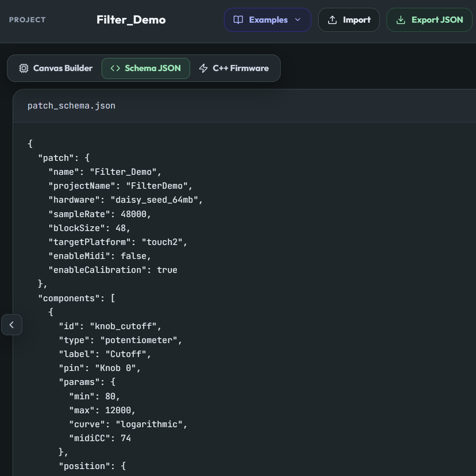Click the "pin": "Knob 0" line

tap(100, 368)
